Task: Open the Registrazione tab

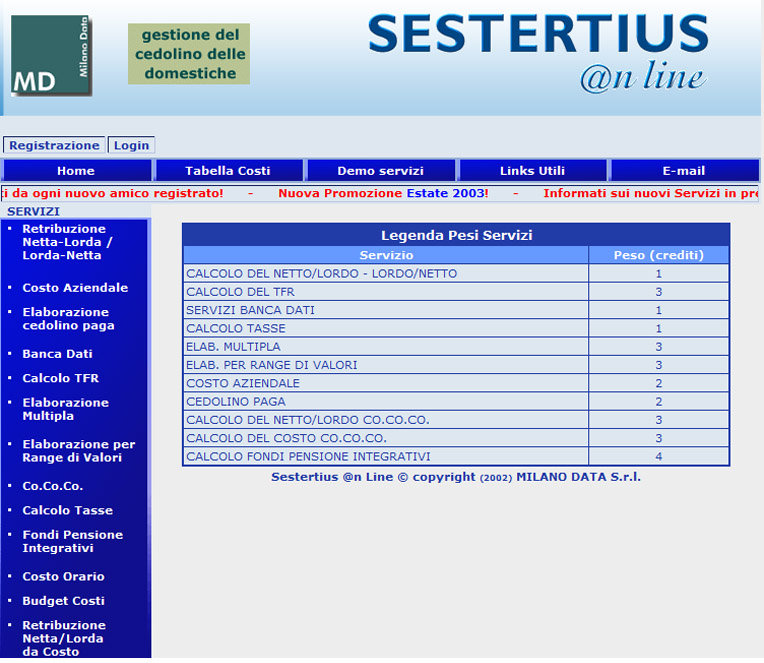Action: [x=54, y=145]
